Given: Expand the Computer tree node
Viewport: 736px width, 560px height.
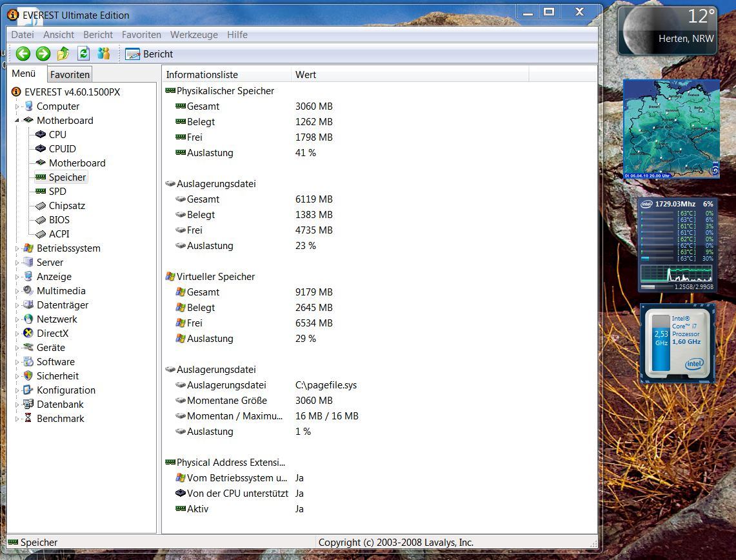Looking at the screenshot, I should [17, 106].
